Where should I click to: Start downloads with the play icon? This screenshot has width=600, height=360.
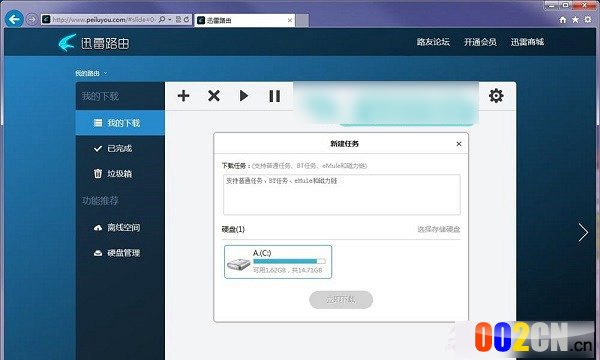point(244,96)
